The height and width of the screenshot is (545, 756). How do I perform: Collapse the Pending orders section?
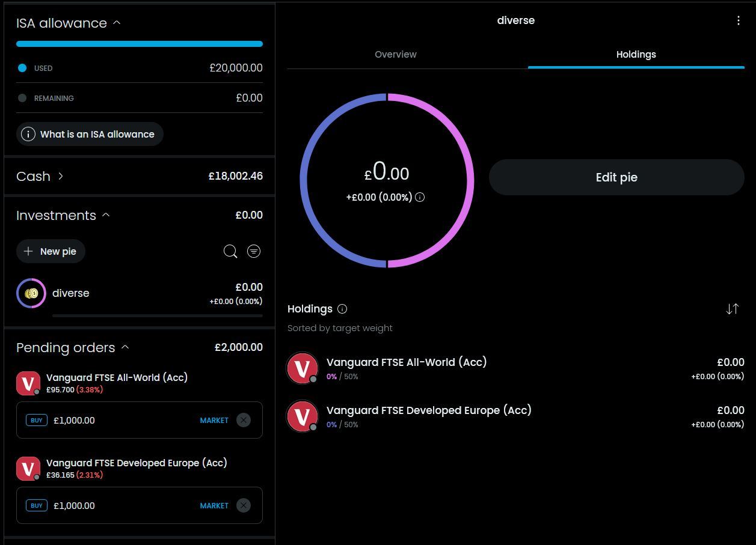(x=125, y=347)
